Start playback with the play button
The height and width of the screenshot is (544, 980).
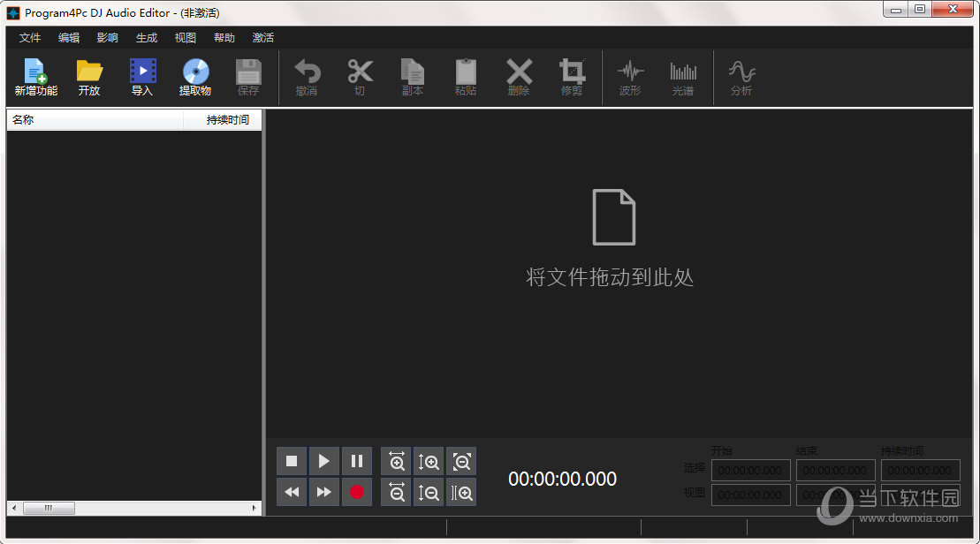(323, 461)
